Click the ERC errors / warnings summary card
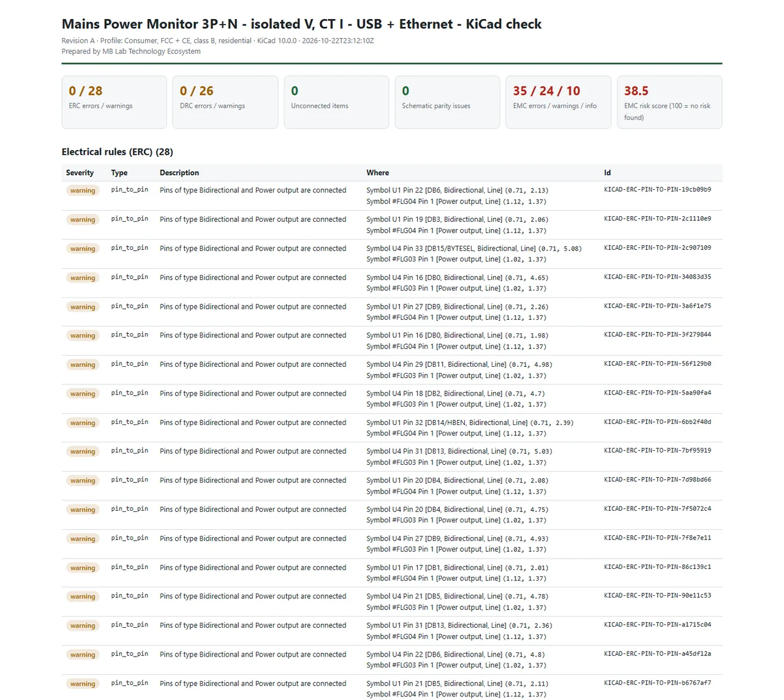784x700 pixels. tap(114, 102)
